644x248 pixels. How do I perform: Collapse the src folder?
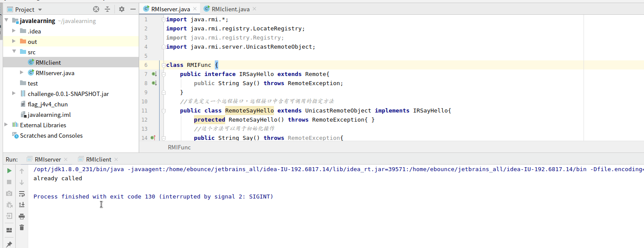pyautogui.click(x=14, y=52)
